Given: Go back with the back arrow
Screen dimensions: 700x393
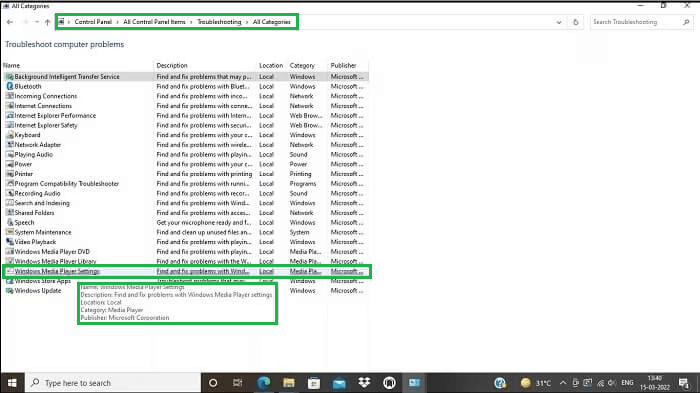Looking at the screenshot, I should pos(10,22).
